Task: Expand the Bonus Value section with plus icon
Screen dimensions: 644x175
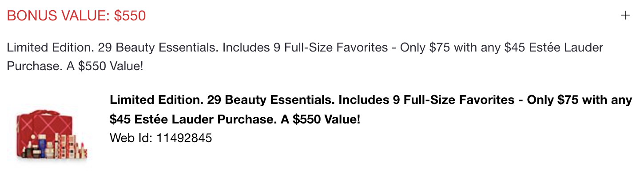Action: click(625, 16)
